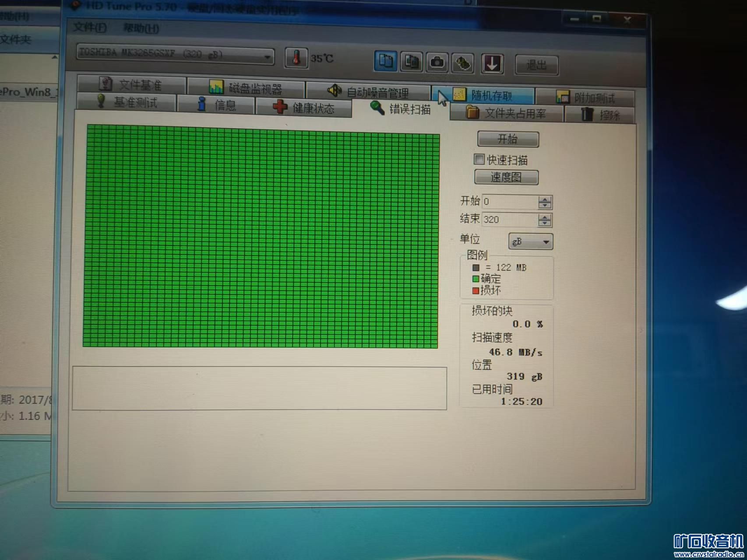Open the TOSHIBA MK3265GSXF drive dropdown
The width and height of the screenshot is (747, 560).
(x=176, y=54)
